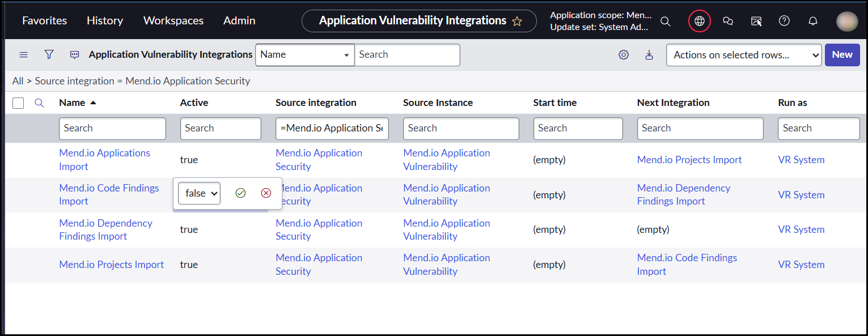Expand the Name search field dropdown
The image size is (868, 336).
click(x=304, y=55)
